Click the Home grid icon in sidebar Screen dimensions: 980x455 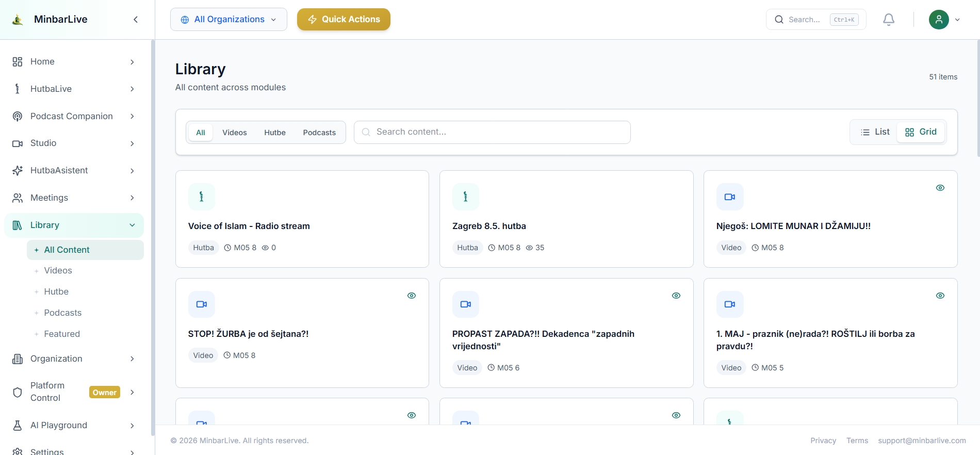(x=18, y=62)
